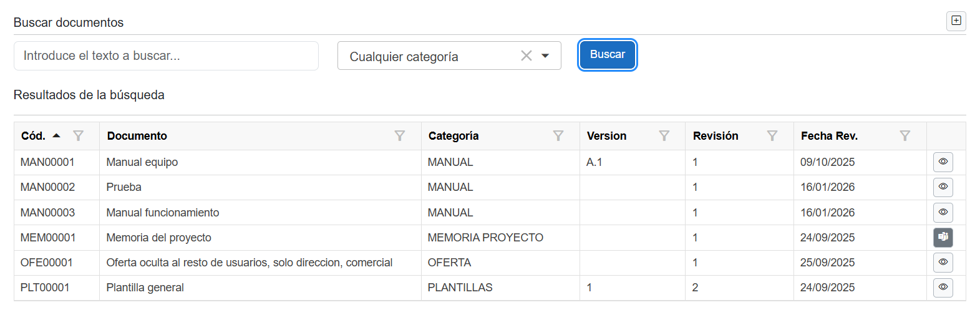
Task: Sort by the Documento column header
Action: (137, 136)
